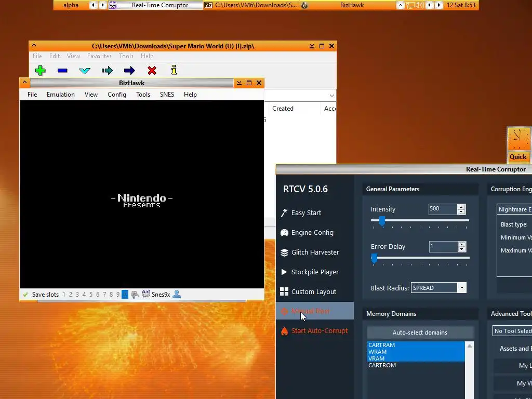
Task: Click the BizHawk flame icon in the taskbar
Action: tap(304, 5)
